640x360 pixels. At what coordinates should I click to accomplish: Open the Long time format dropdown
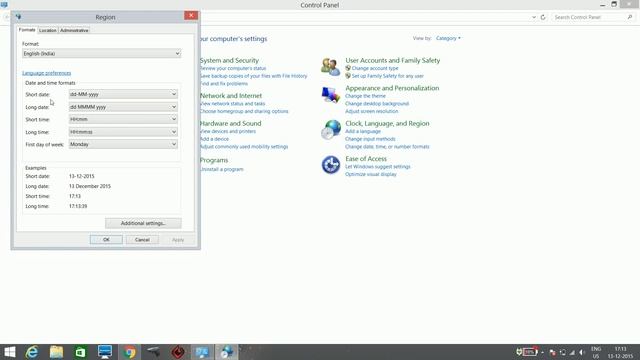click(x=123, y=132)
